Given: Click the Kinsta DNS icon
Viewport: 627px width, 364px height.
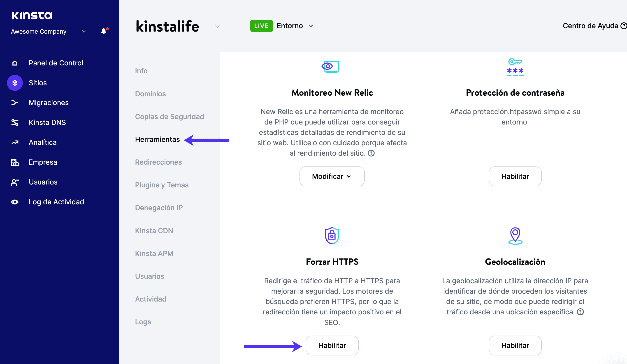Looking at the screenshot, I should coord(15,122).
